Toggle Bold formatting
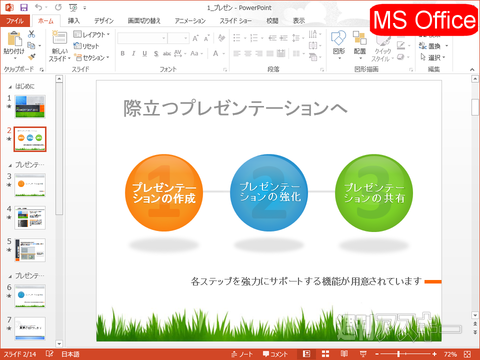Screen dimensions: 480x360 tap(123, 53)
